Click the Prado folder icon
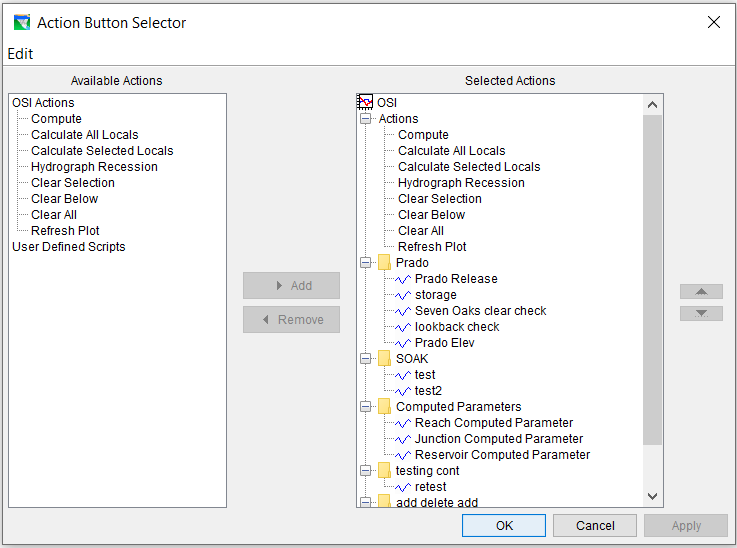 pos(384,262)
